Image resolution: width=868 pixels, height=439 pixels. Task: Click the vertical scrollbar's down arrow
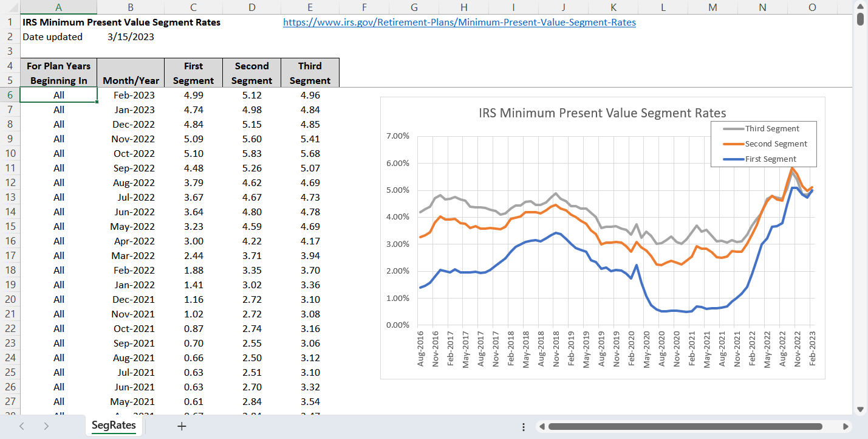[860, 409]
